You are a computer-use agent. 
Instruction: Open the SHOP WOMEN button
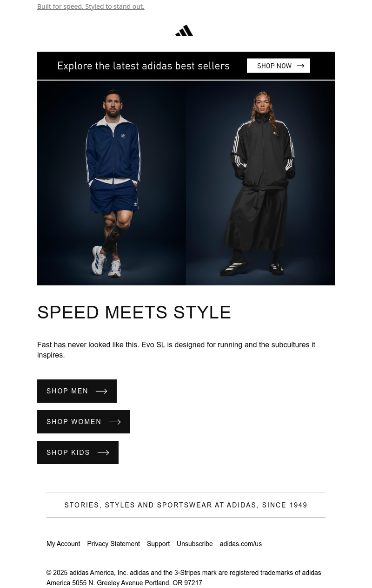pyautogui.click(x=84, y=422)
